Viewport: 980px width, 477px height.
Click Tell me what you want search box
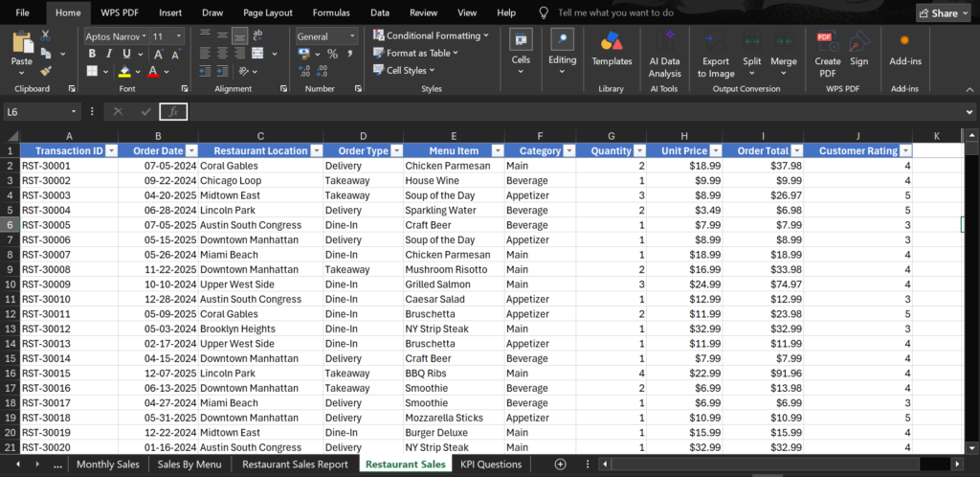point(615,12)
